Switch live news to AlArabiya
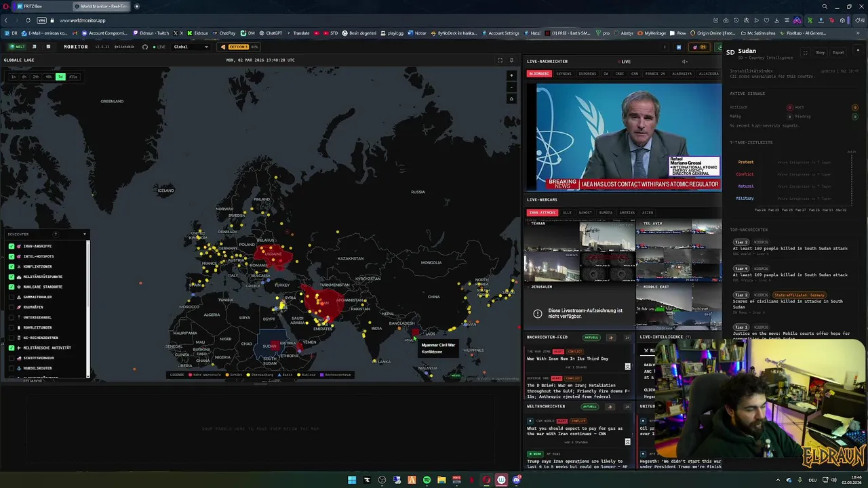 point(682,73)
